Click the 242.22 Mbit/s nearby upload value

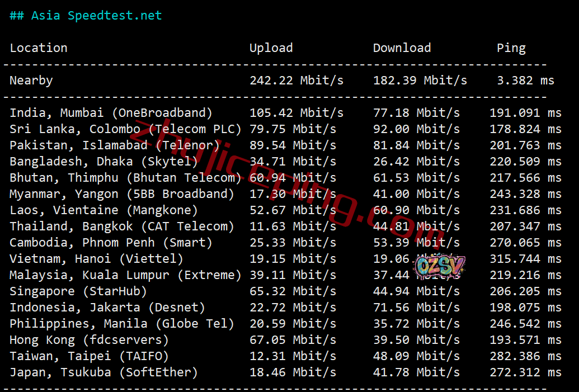pos(296,81)
